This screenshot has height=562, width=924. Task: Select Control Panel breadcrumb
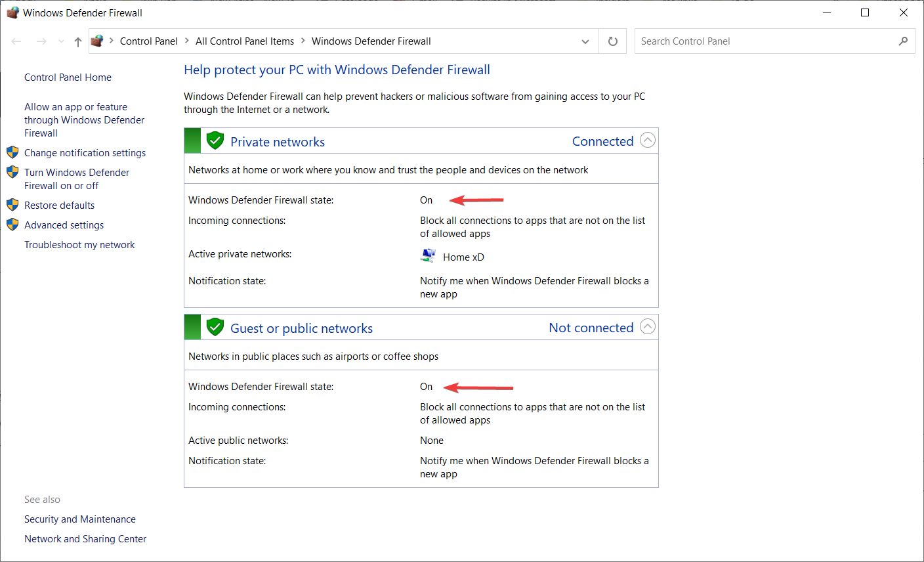[149, 41]
